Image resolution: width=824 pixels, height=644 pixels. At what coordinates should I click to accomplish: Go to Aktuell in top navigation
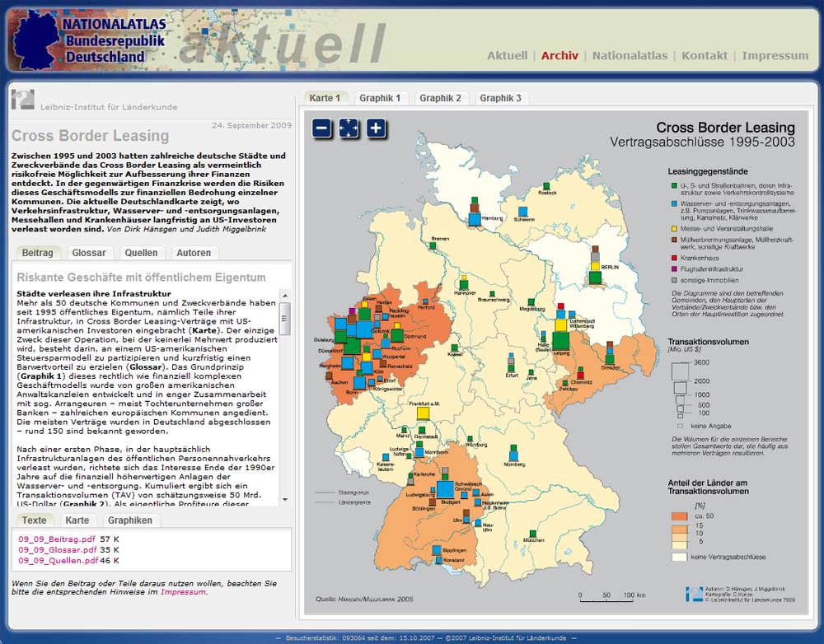coord(507,56)
